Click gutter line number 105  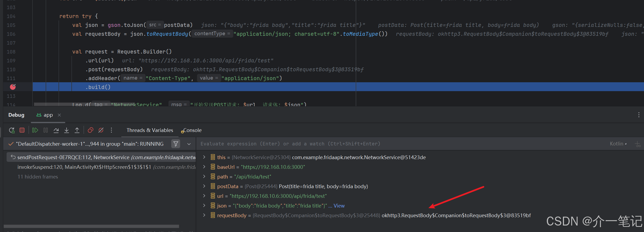coord(11,25)
